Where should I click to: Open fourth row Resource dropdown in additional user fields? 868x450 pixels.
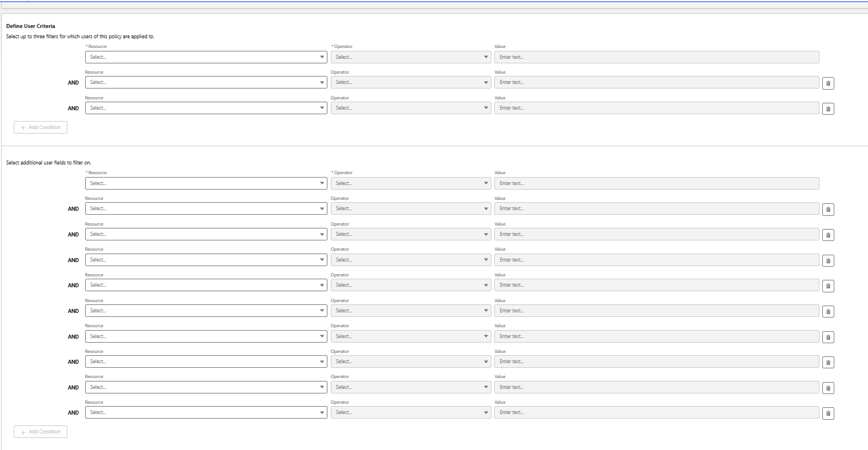pyautogui.click(x=206, y=260)
